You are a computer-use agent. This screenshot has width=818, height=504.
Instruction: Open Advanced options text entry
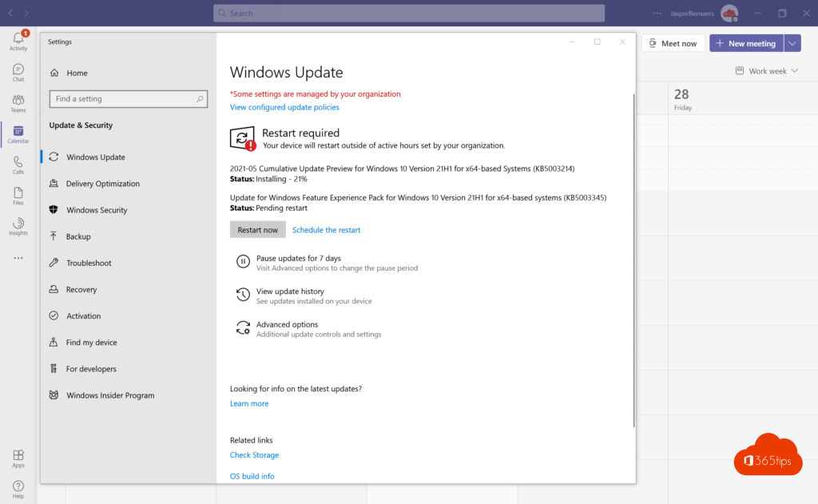coord(287,324)
